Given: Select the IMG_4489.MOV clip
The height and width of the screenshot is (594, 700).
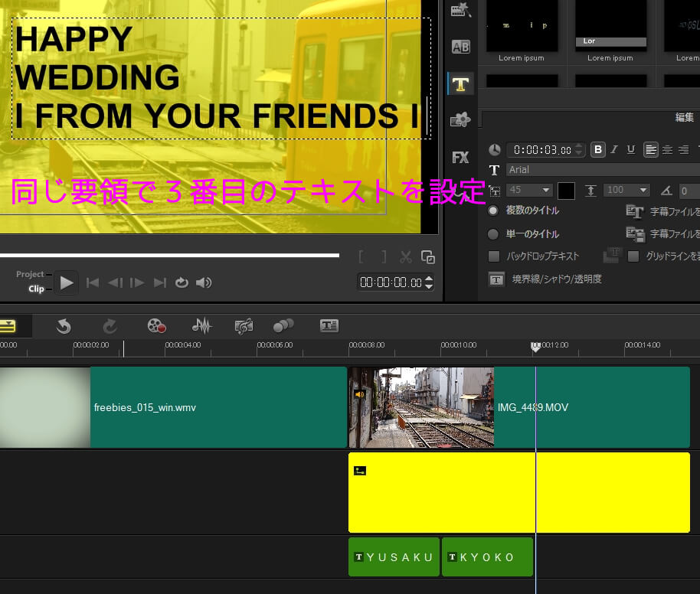Looking at the screenshot, I should point(519,407).
